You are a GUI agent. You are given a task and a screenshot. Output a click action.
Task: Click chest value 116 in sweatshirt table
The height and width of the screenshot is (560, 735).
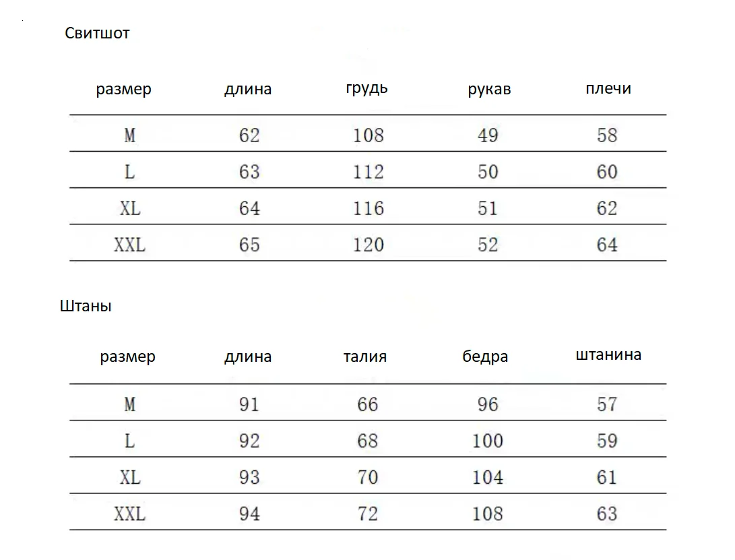369,208
